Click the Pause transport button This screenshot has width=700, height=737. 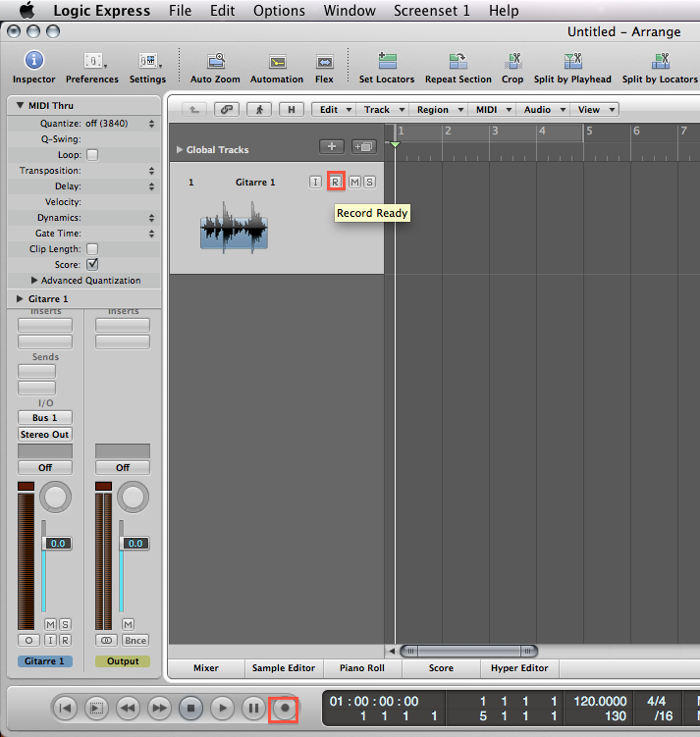[x=253, y=708]
